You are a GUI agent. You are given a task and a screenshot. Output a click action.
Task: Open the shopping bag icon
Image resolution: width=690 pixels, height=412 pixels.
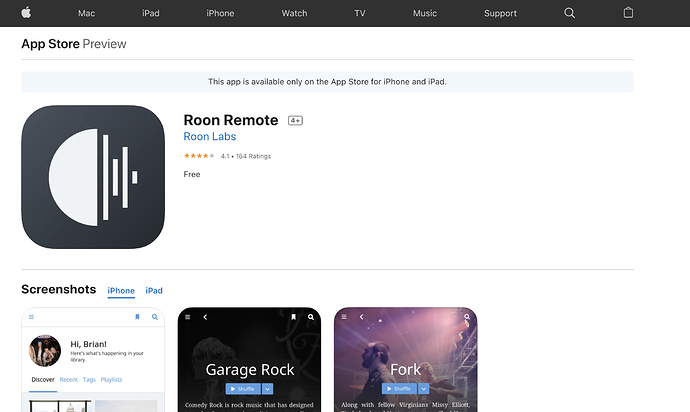point(628,13)
